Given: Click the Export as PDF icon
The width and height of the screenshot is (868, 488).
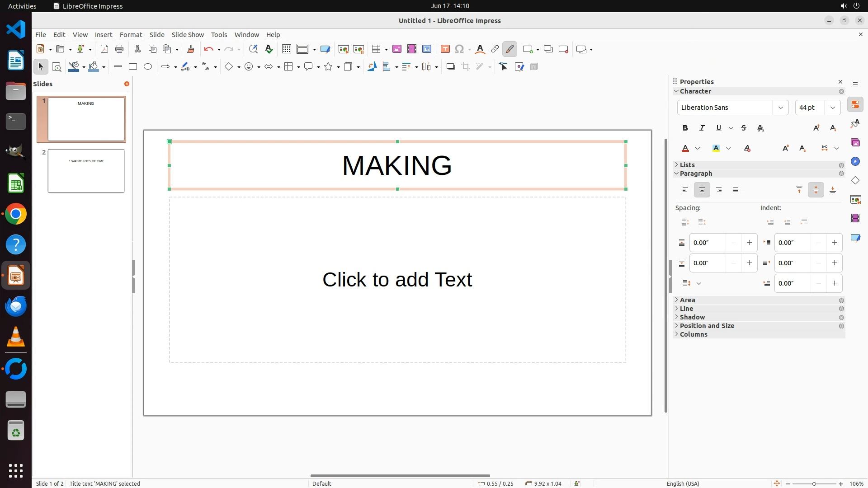Looking at the screenshot, I should pos(104,49).
